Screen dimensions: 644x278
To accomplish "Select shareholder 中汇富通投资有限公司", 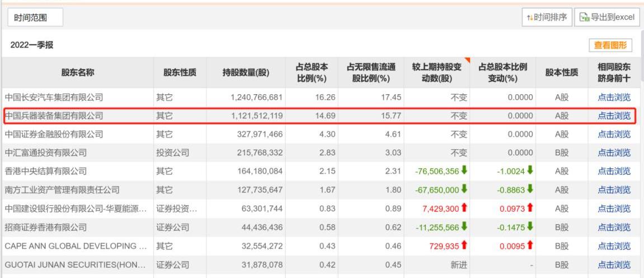I will click(x=45, y=153).
